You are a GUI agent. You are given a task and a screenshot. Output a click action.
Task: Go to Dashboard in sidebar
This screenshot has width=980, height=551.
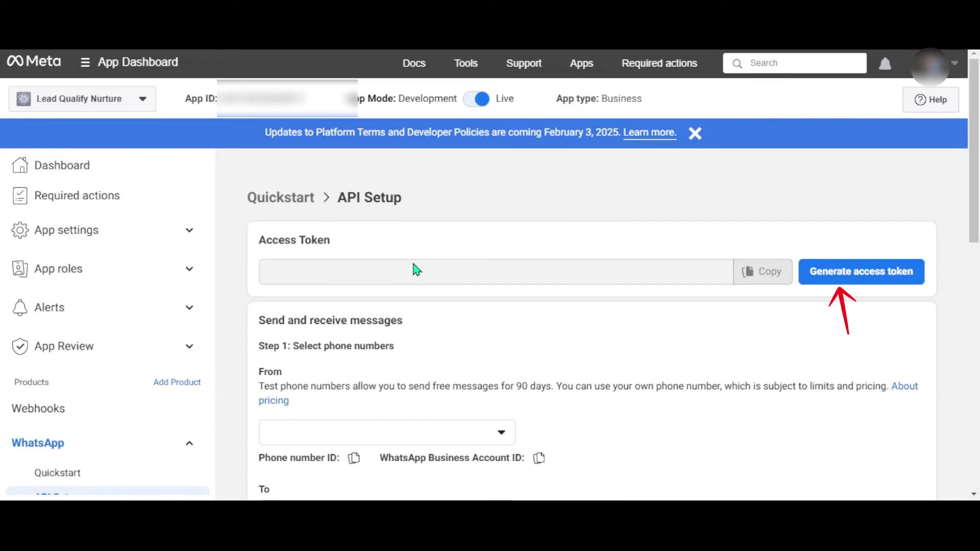click(x=62, y=165)
